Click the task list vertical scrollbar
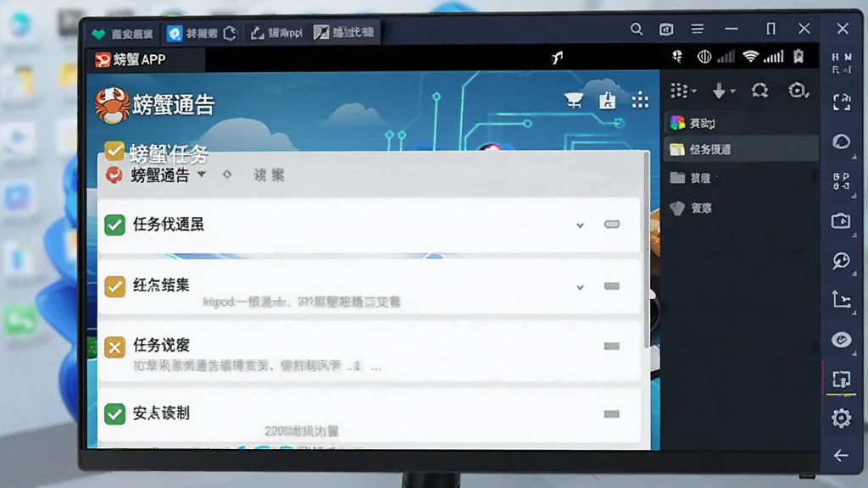The width and height of the screenshot is (868, 488). pos(646,250)
